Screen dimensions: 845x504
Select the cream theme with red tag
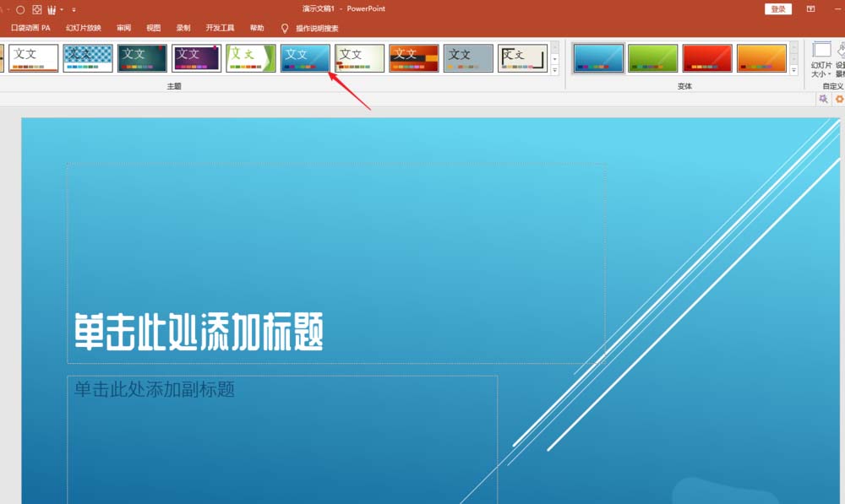coord(359,58)
